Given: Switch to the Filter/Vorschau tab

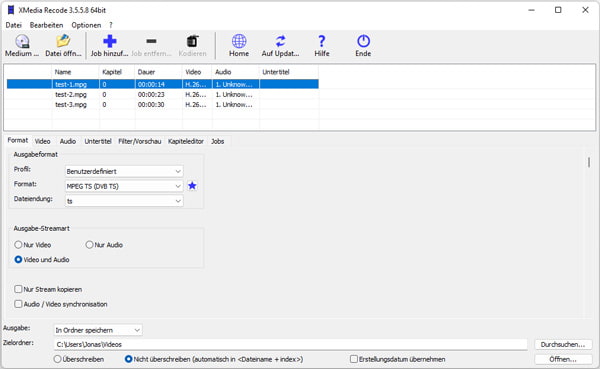Looking at the screenshot, I should (139, 141).
